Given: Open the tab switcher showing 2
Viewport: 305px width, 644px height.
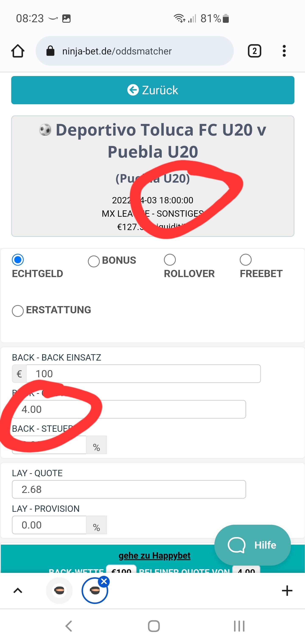Looking at the screenshot, I should coord(254,51).
